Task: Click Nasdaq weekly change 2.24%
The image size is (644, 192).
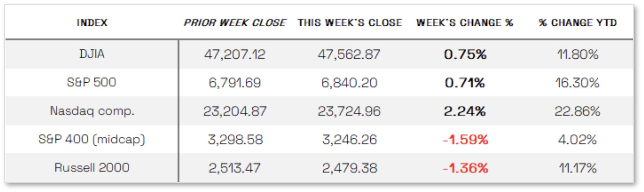Action: (465, 111)
